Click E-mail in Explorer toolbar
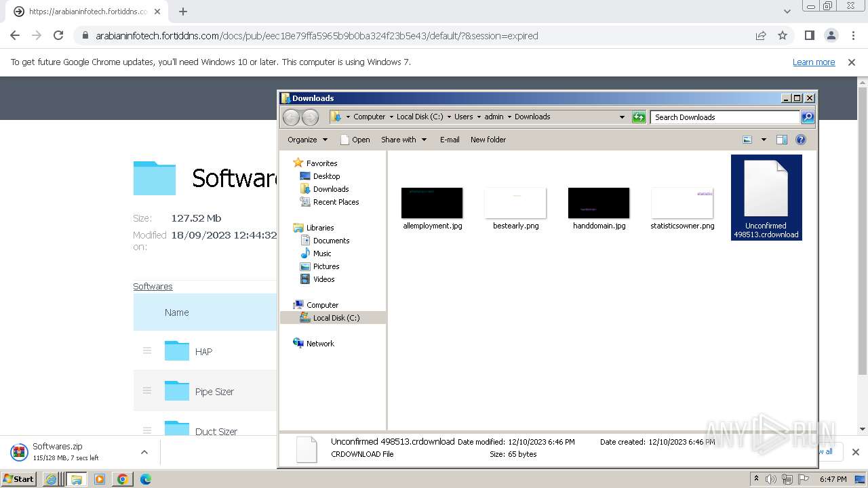This screenshot has height=488, width=868. (x=450, y=140)
